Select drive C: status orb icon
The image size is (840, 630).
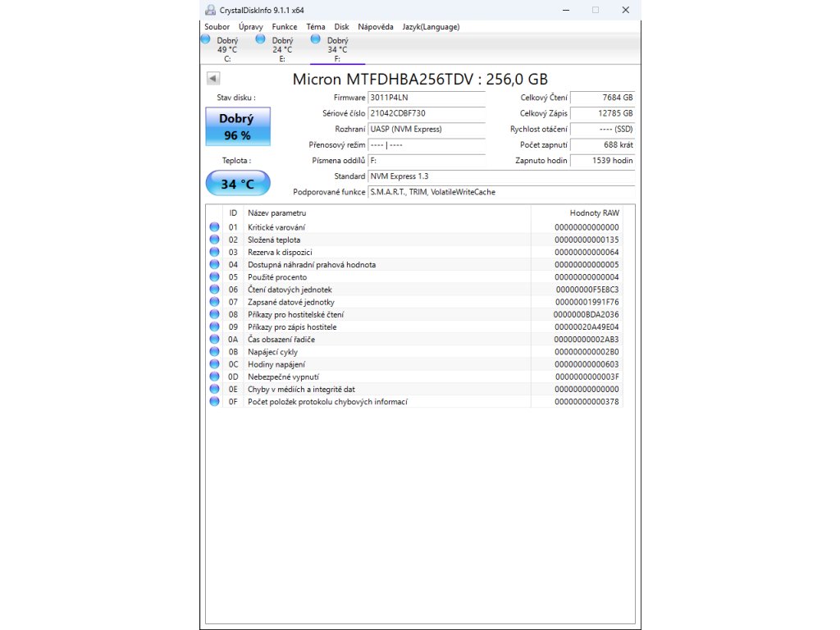[x=206, y=39]
